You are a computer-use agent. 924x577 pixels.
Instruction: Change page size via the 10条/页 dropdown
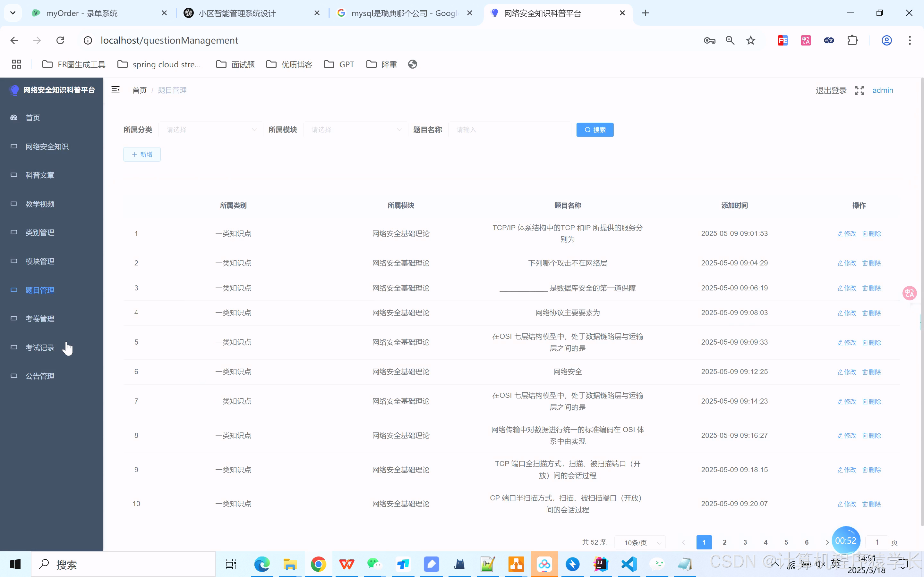click(640, 542)
